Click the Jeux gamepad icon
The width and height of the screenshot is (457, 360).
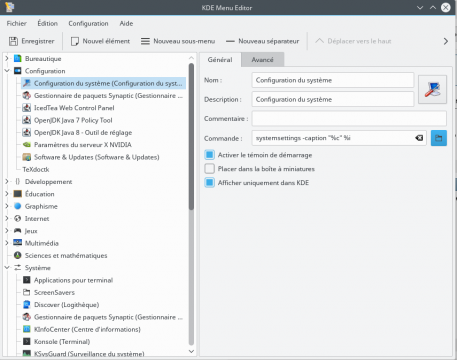[18, 231]
